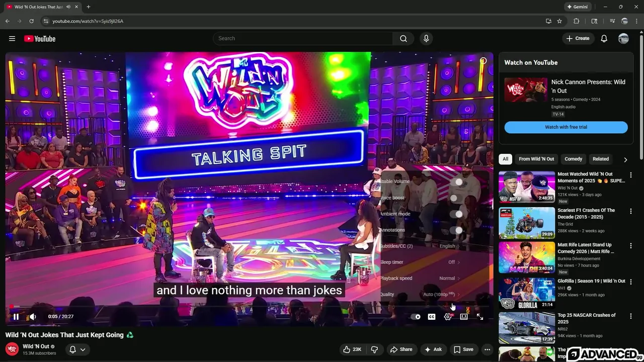Share the video
The height and width of the screenshot is (362, 644).
click(x=401, y=349)
